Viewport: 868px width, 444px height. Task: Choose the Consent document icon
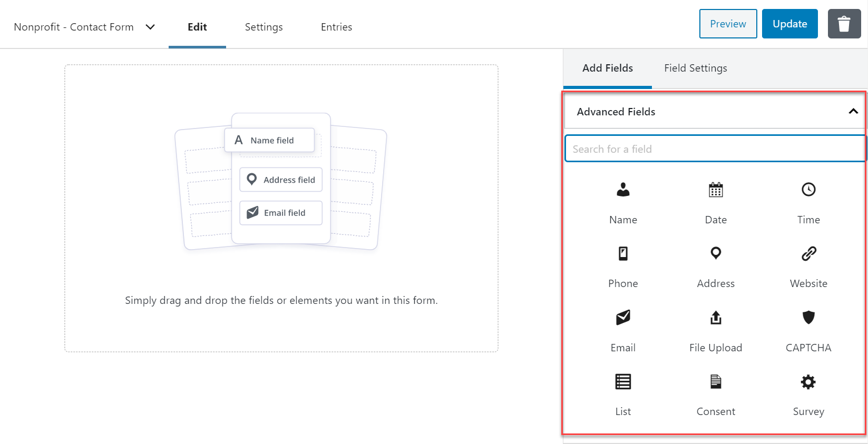click(x=716, y=381)
